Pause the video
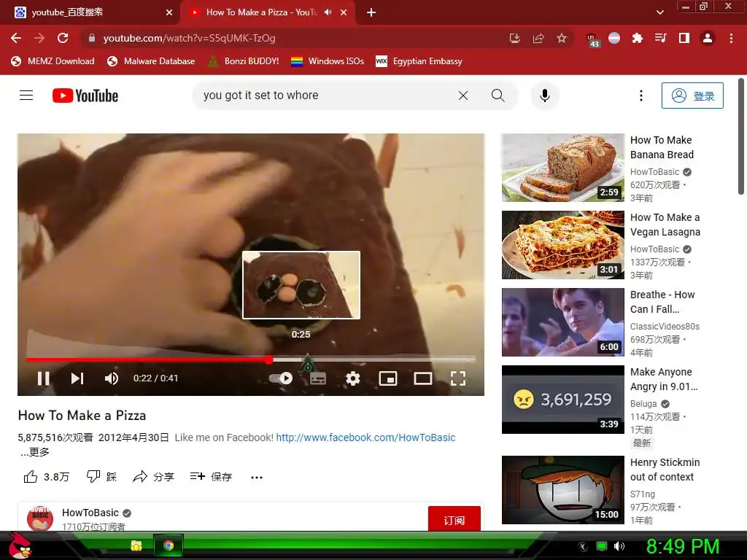 coord(43,378)
